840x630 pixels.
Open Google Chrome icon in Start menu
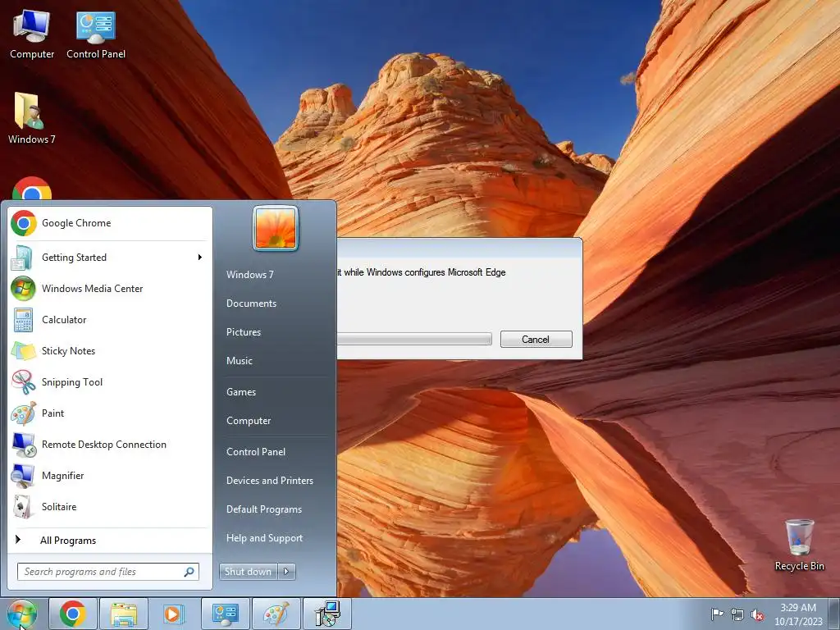click(24, 223)
